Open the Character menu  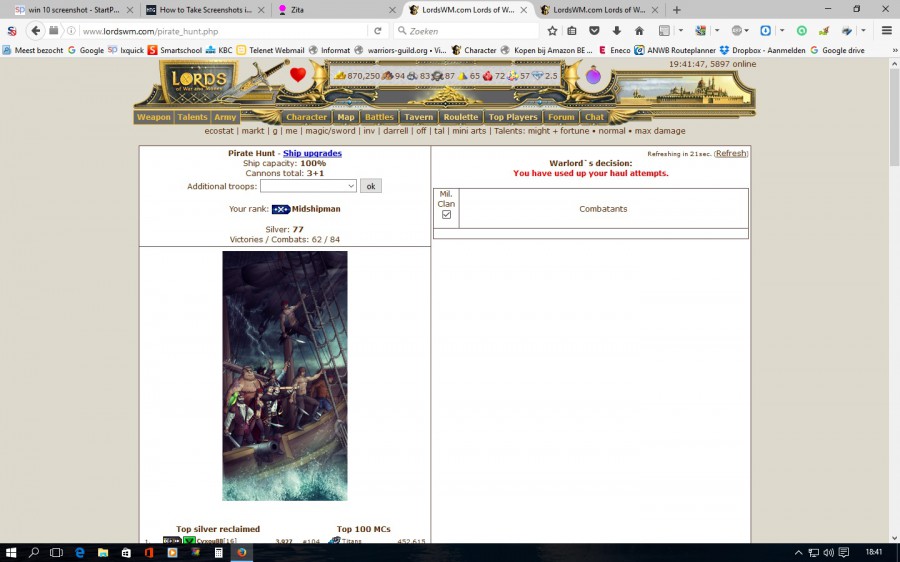307,117
